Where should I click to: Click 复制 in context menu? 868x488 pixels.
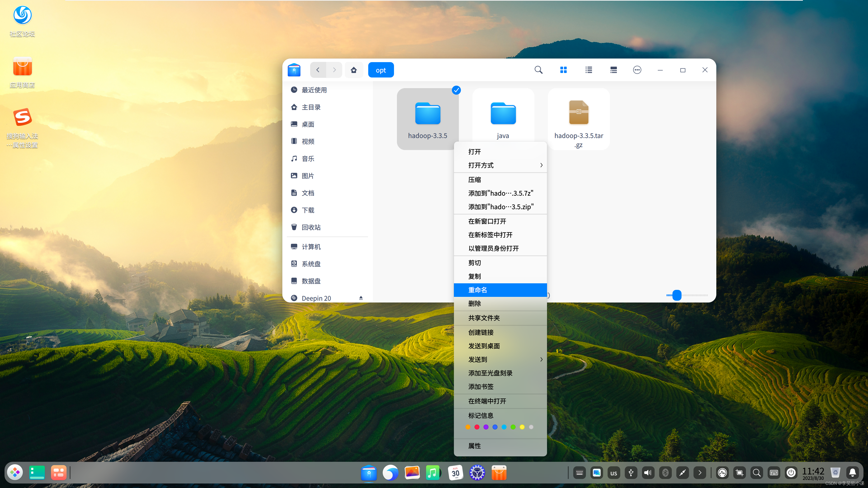click(500, 277)
